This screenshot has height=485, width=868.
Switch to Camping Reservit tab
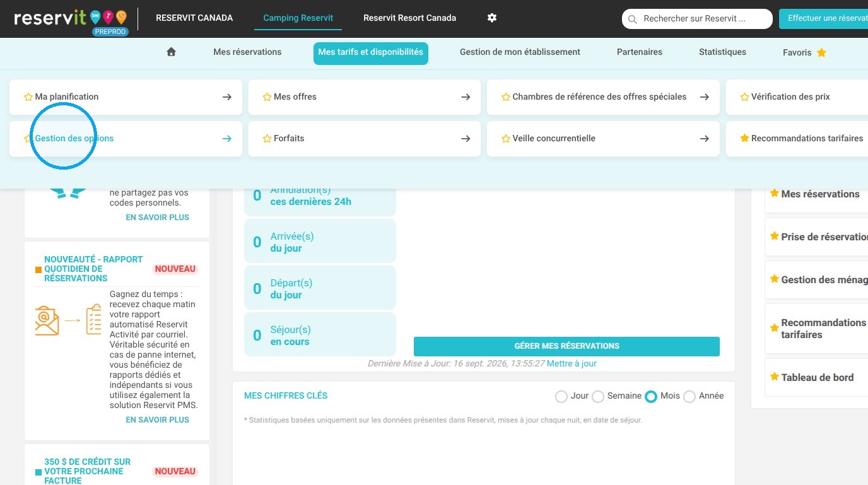click(x=298, y=18)
